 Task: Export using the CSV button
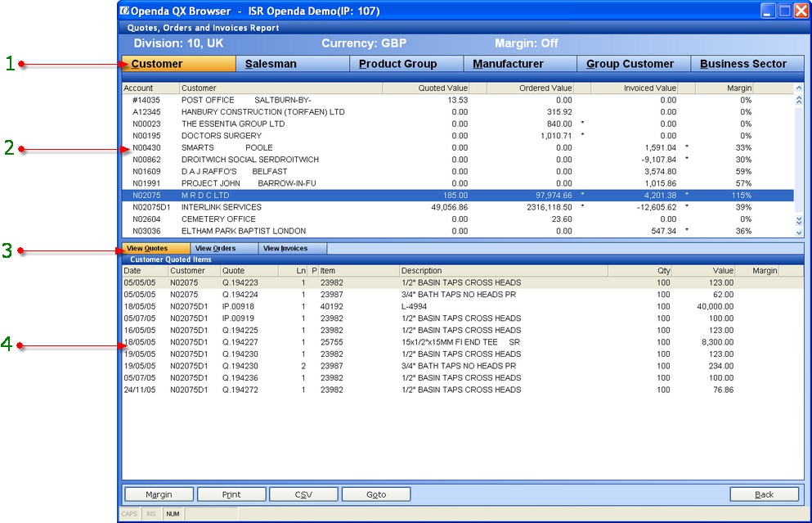click(x=303, y=494)
